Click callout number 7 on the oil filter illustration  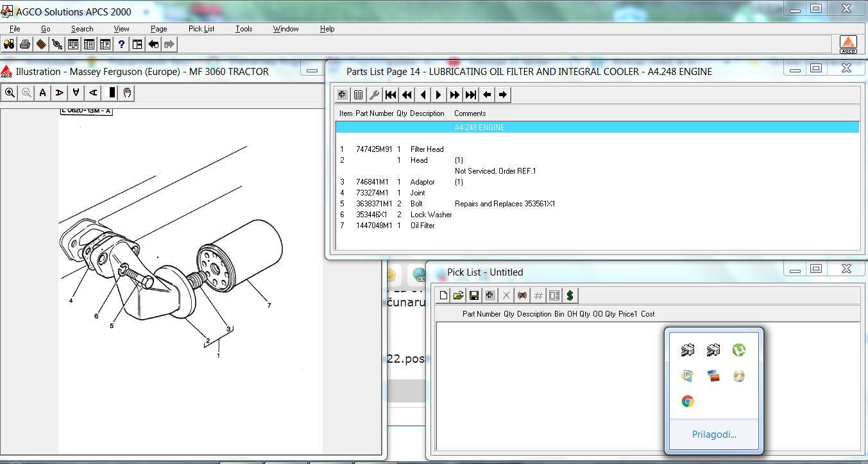[x=269, y=306]
